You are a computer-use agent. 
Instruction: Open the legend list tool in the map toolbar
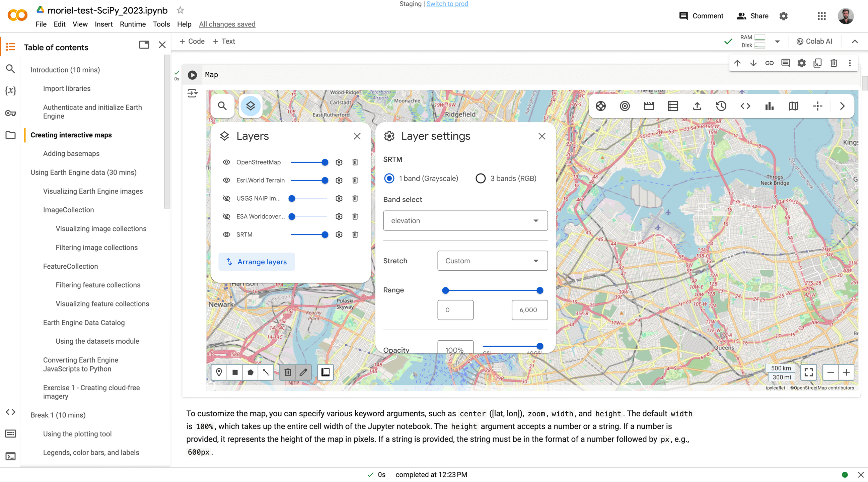[x=673, y=106]
